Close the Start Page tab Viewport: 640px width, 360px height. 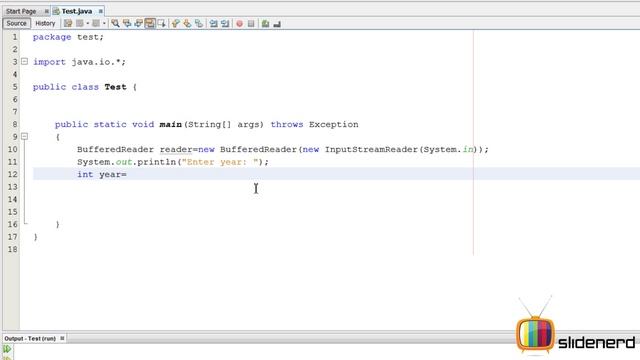pos(47,11)
